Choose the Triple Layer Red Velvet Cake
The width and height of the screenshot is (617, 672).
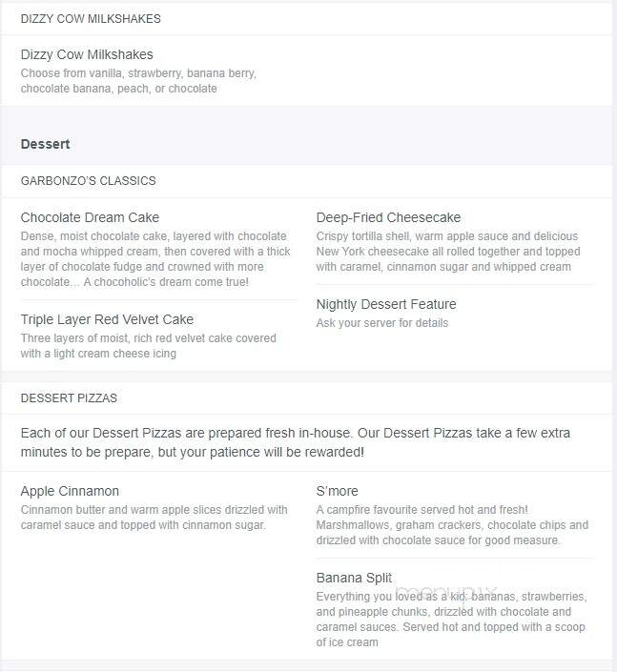coord(107,319)
